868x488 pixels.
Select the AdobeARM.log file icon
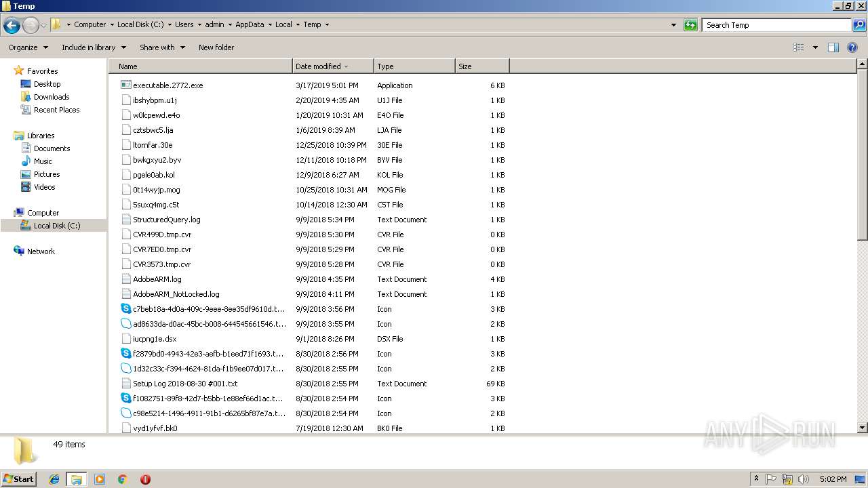125,279
